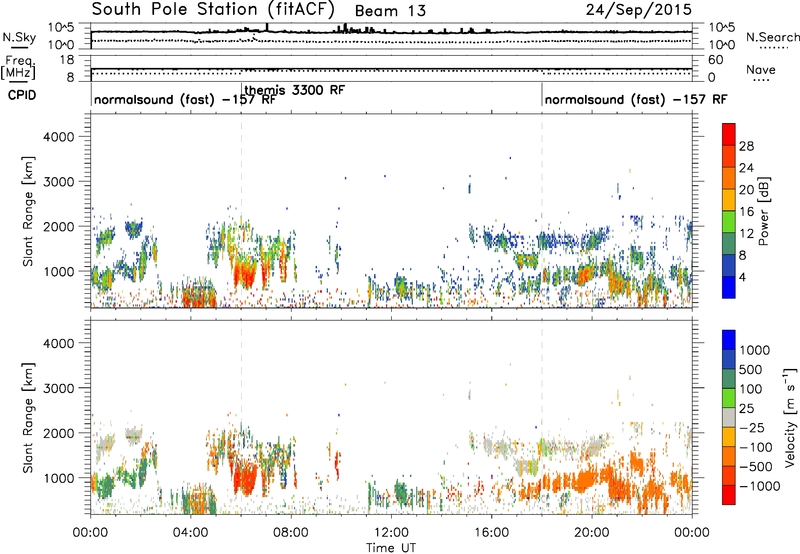Click the "04:00" time tick label
Screen dimensions: 800x554
[x=190, y=533]
